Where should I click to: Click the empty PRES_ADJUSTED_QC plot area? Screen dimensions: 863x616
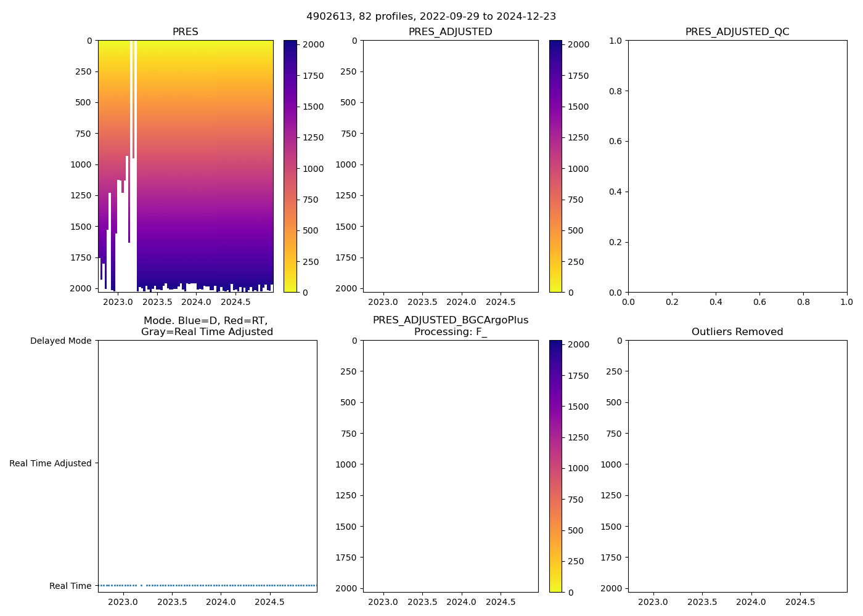coord(737,166)
